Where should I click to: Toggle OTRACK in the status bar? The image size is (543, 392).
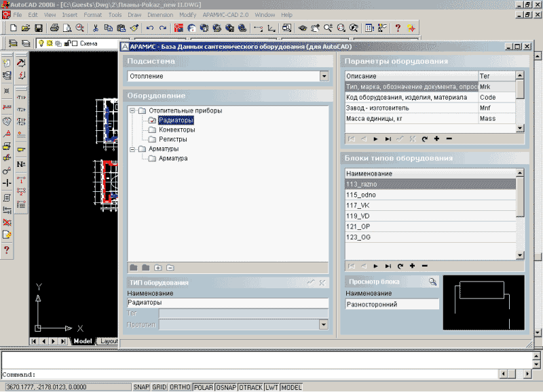click(250, 387)
